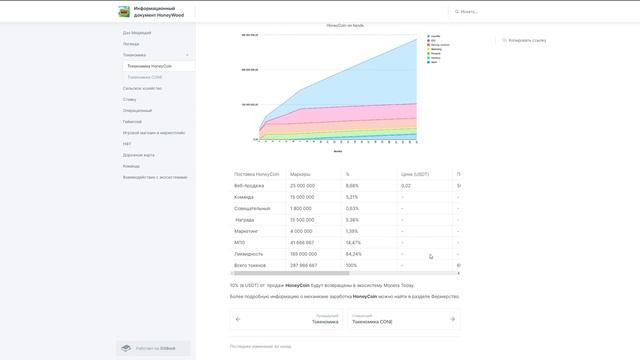Open the first sidebar page above Легенда
The height and width of the screenshot is (360, 640).
click(x=137, y=33)
